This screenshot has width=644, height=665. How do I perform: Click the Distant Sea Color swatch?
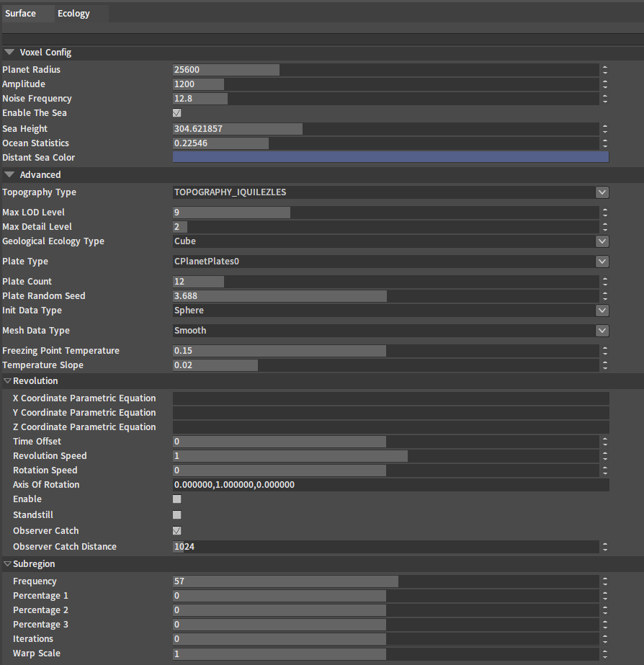[x=390, y=157]
